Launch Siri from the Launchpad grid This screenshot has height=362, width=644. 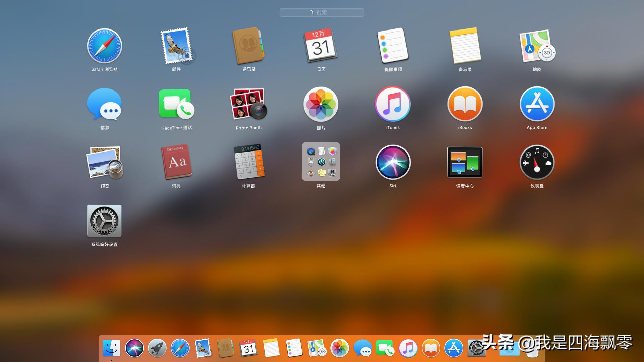393,163
